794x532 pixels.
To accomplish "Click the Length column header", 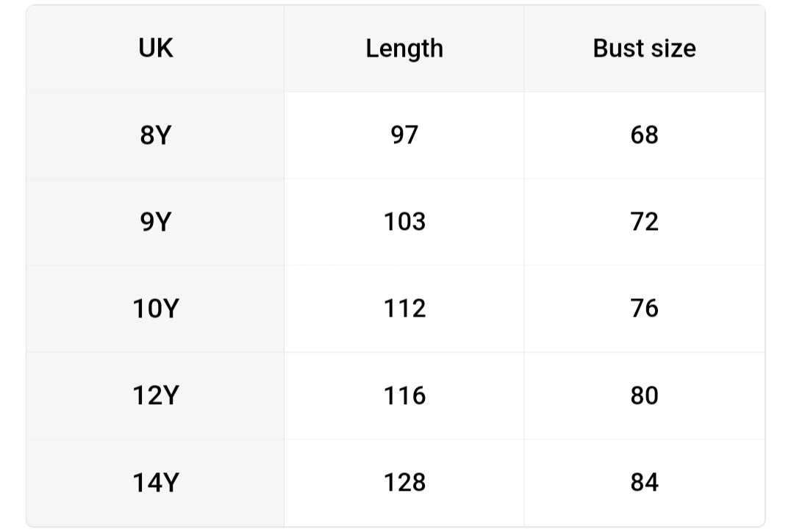I will [404, 48].
